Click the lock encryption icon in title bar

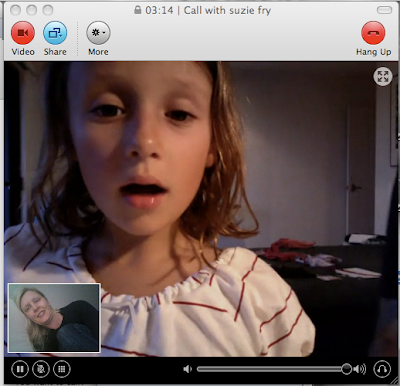click(137, 10)
